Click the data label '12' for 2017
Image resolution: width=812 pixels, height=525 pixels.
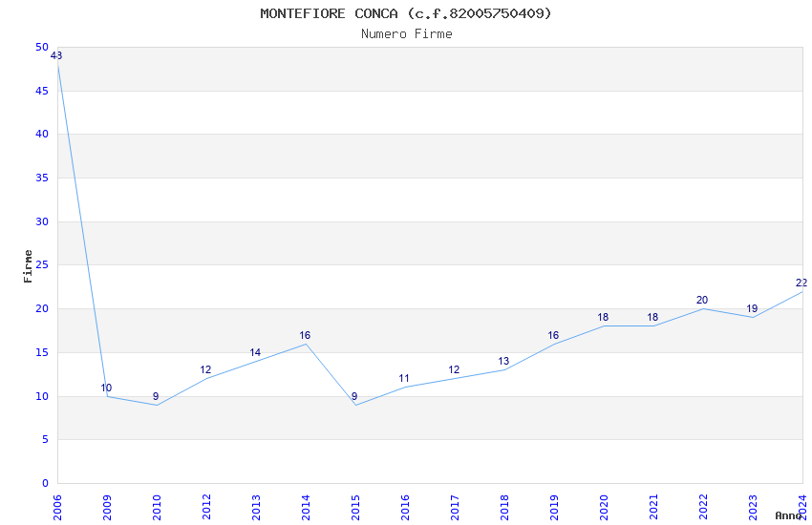click(x=454, y=369)
